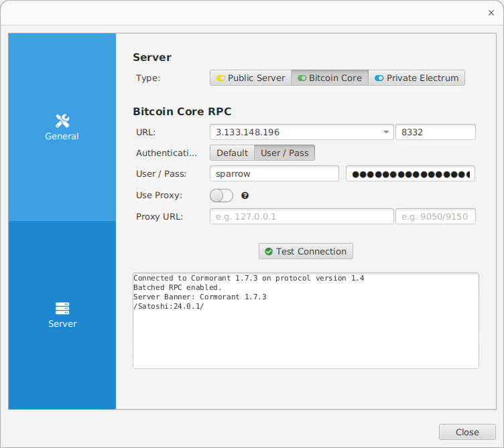Screen dimensions: 504x448
Task: Click the '/Satoshi:24.0.1/' line
Action: click(x=168, y=306)
